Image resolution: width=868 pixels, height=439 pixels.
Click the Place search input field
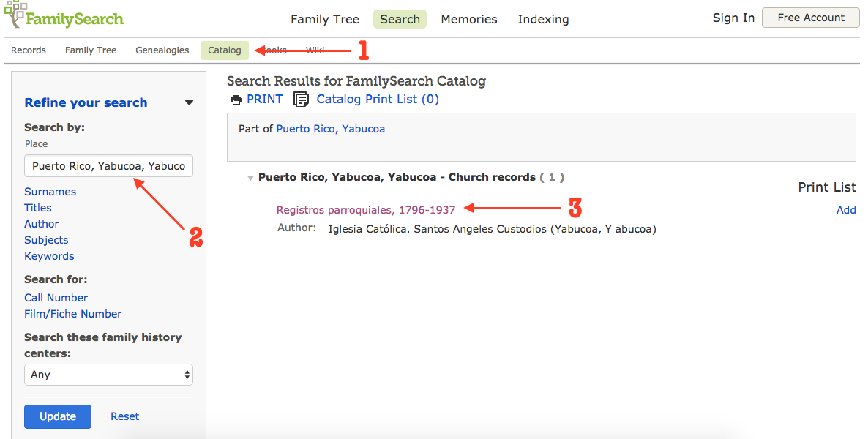[108, 166]
